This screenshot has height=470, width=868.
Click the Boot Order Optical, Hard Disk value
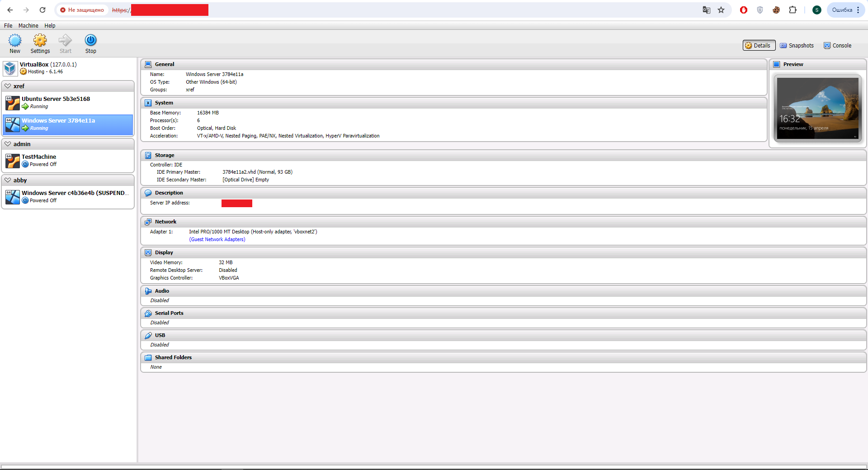point(217,128)
